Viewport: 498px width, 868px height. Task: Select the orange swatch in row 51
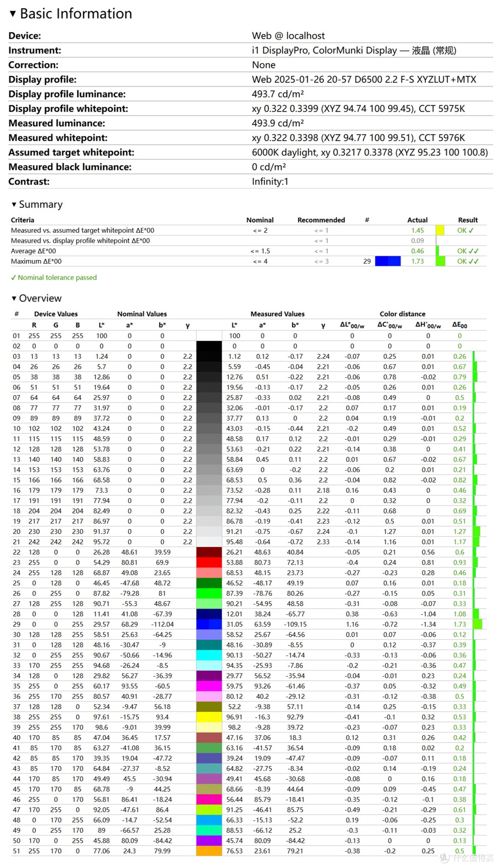(x=209, y=851)
